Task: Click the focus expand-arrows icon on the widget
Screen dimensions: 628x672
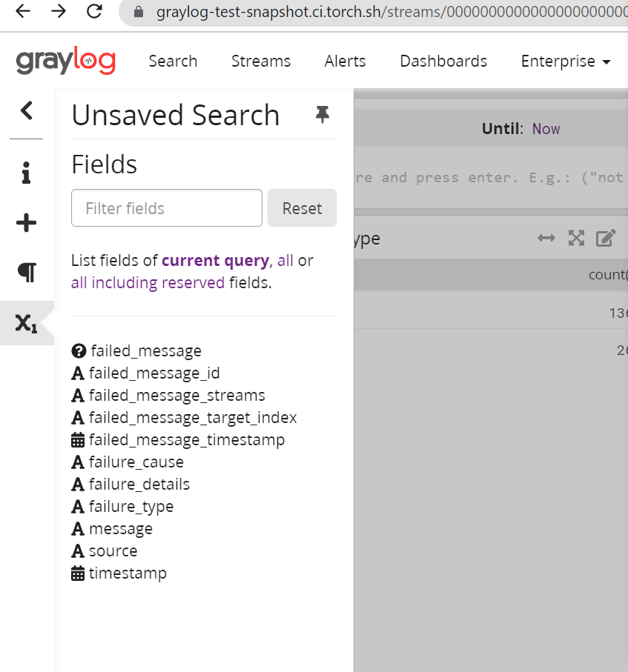Action: (x=576, y=238)
